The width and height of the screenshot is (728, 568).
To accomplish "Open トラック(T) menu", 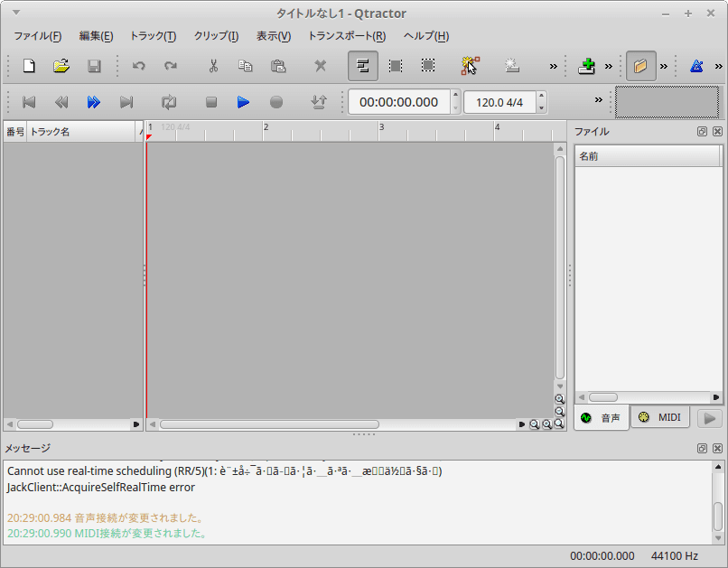I will [x=153, y=36].
